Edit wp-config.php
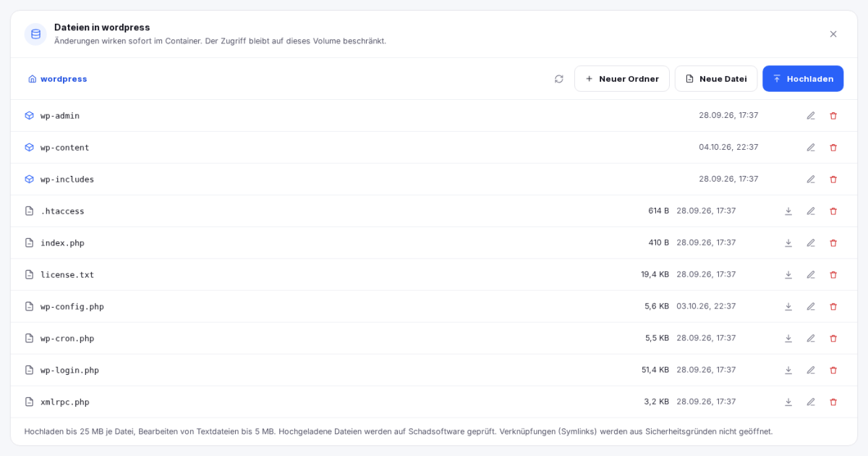The height and width of the screenshot is (456, 868). [x=811, y=307]
